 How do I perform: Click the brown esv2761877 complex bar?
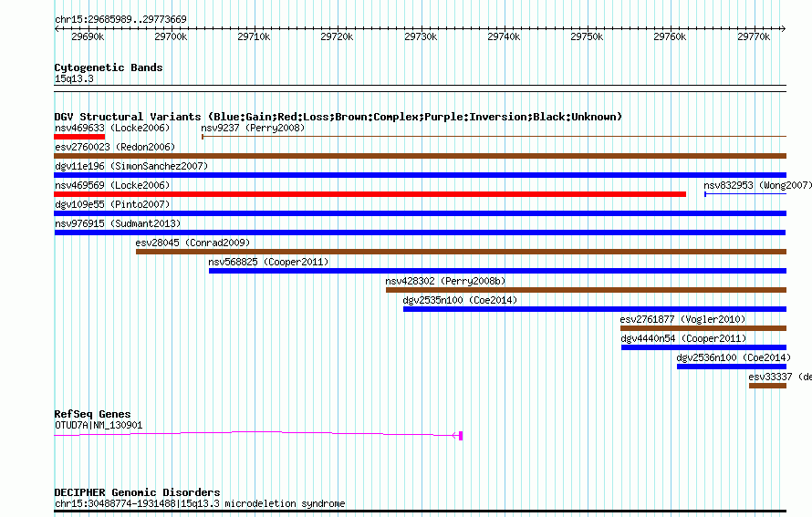point(703,328)
